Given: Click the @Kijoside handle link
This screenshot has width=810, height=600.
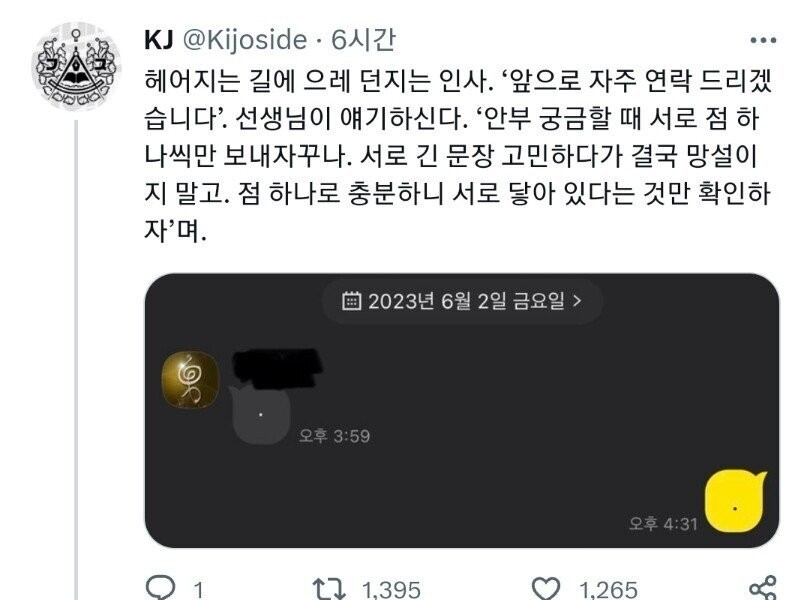Looking at the screenshot, I should click(245, 40).
